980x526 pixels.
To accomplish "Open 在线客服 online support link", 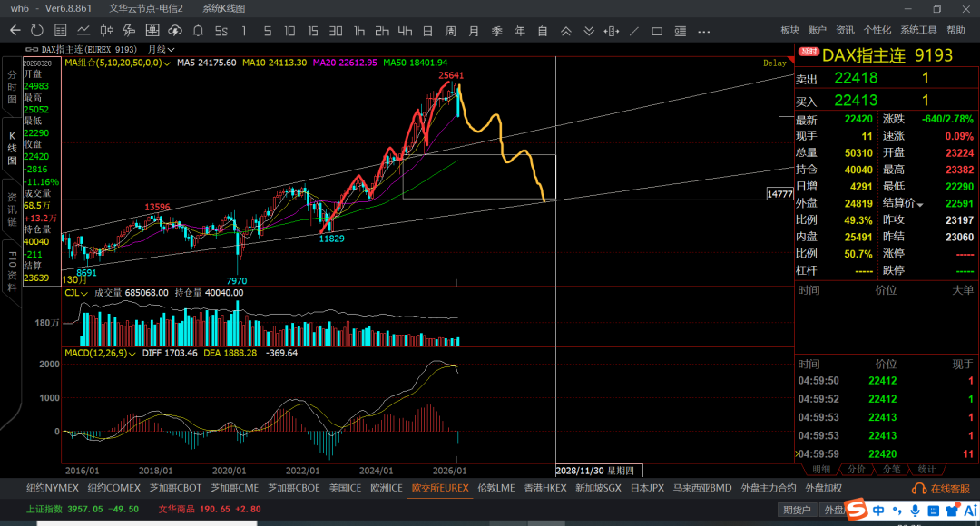I will pos(941,489).
